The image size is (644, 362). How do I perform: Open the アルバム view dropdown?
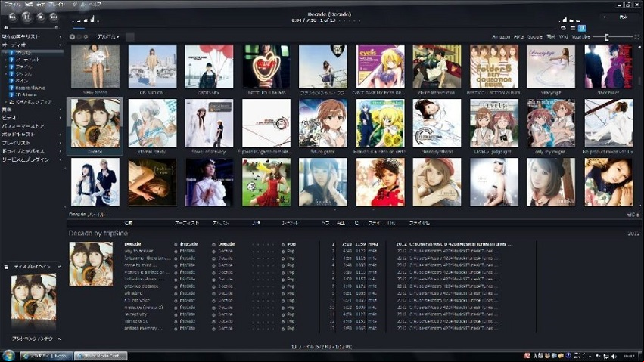(108, 36)
